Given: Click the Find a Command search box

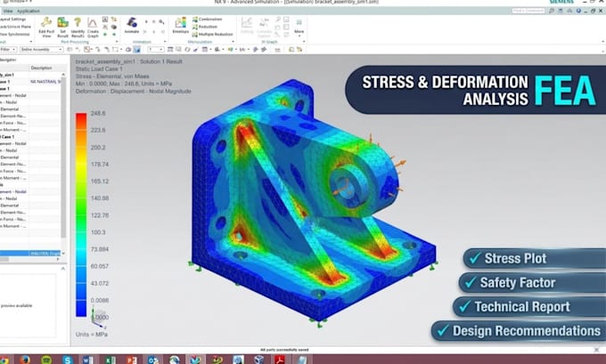Looking at the screenshot, I should pyautogui.click(x=528, y=11).
